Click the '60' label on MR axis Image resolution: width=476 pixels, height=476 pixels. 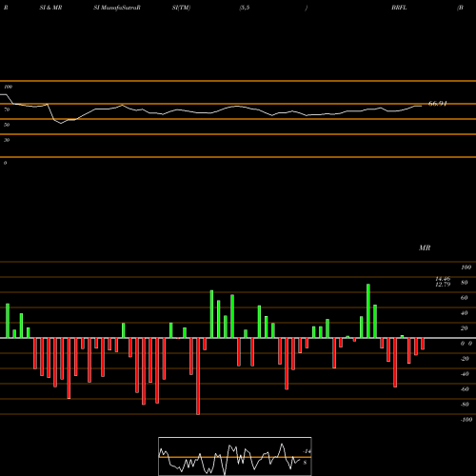point(465,298)
